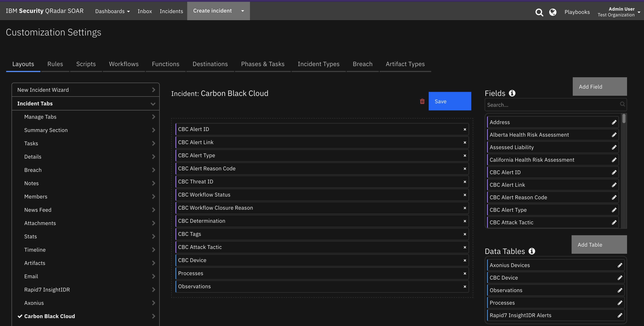Viewport: 644px width, 326px height.
Task: Click the Create incident button
Action: click(x=212, y=11)
